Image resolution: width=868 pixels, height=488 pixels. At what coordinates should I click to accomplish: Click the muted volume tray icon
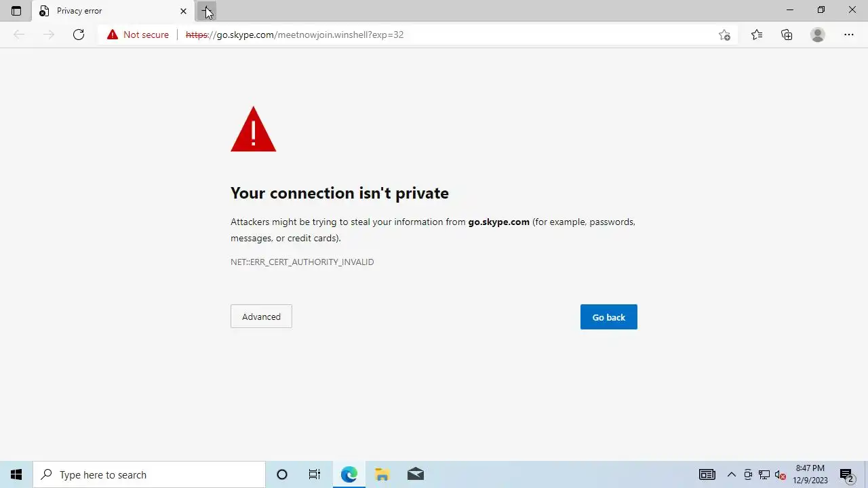[x=781, y=474]
